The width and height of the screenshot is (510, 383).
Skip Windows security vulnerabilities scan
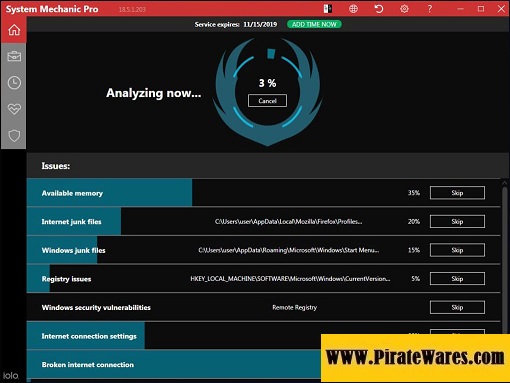point(457,307)
